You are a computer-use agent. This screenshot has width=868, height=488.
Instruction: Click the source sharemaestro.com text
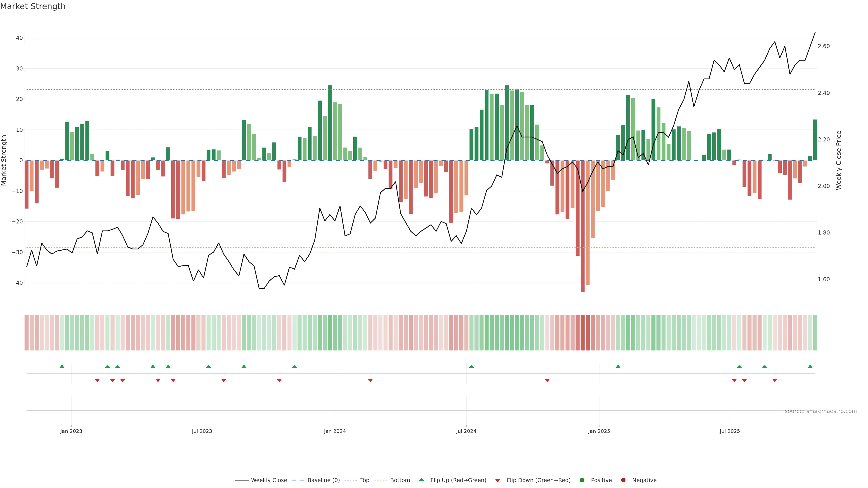click(x=821, y=411)
